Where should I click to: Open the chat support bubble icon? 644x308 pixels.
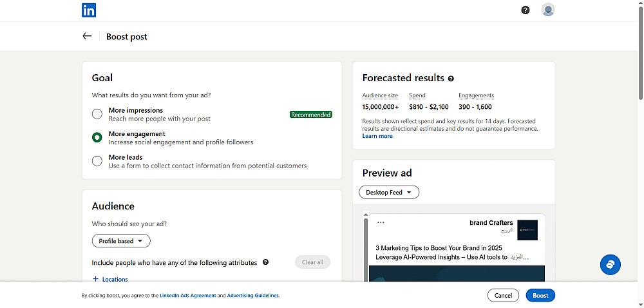[x=610, y=264]
